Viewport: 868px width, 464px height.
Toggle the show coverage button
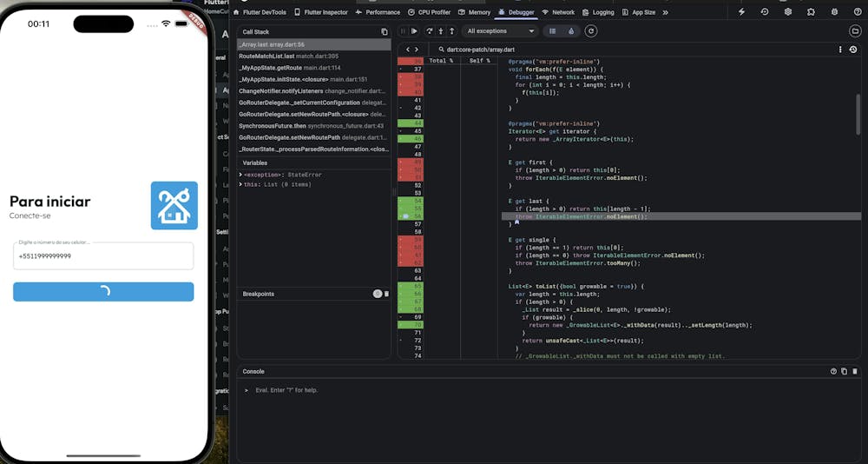tap(553, 31)
